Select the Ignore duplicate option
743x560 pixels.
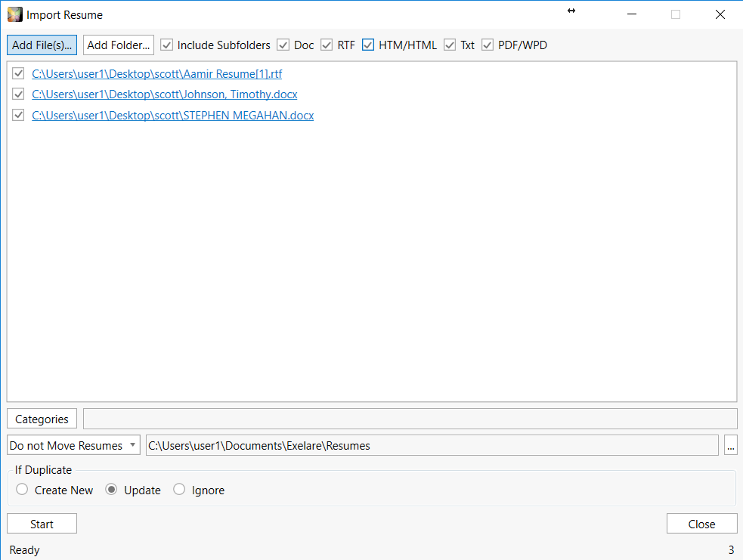tap(179, 490)
